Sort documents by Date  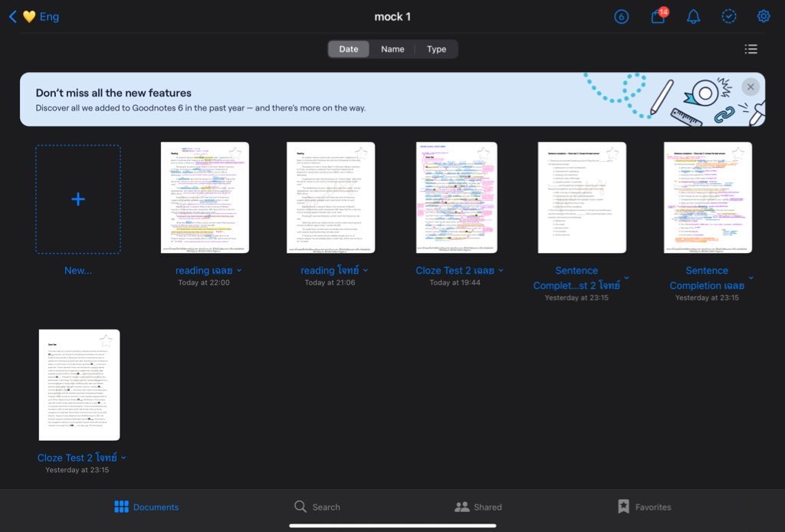point(349,49)
